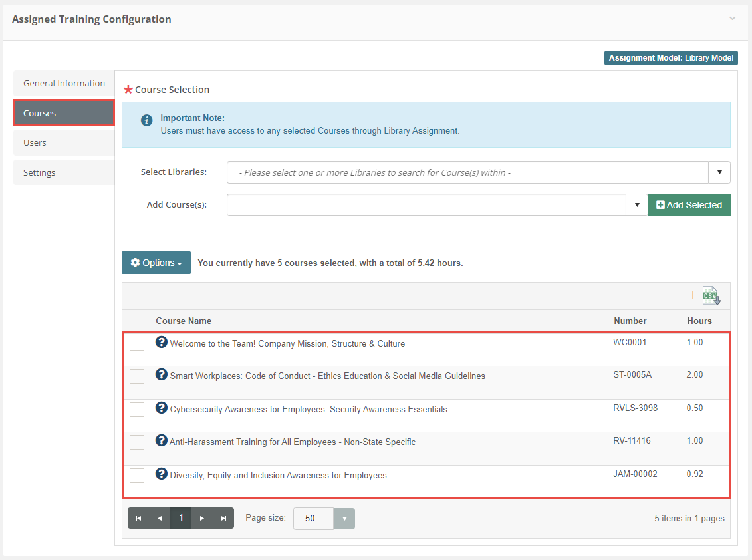Viewport: 752px width, 560px height.
Task: Click the Important Note info icon
Action: point(147,120)
